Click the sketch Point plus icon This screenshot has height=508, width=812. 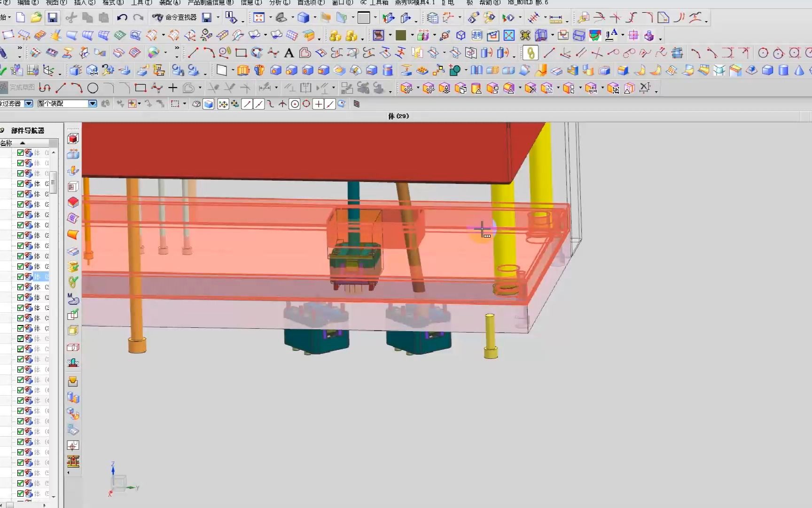[x=172, y=88]
